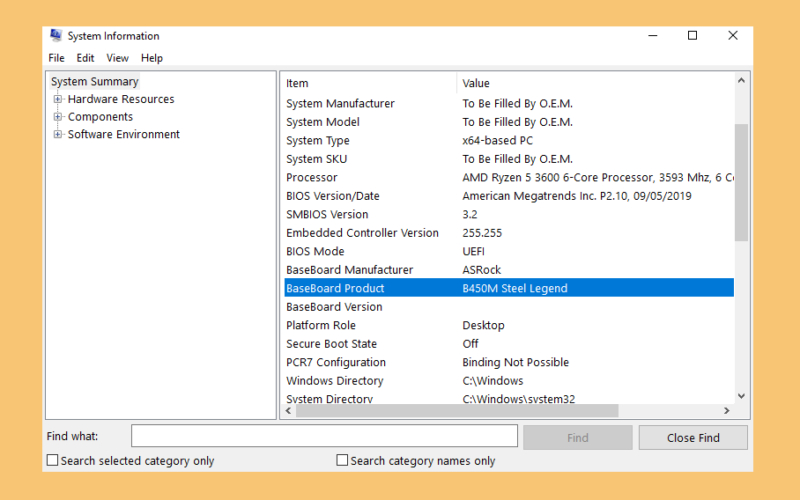Viewport: 800px width, 500px height.
Task: Open the View menu
Action: coord(117,58)
